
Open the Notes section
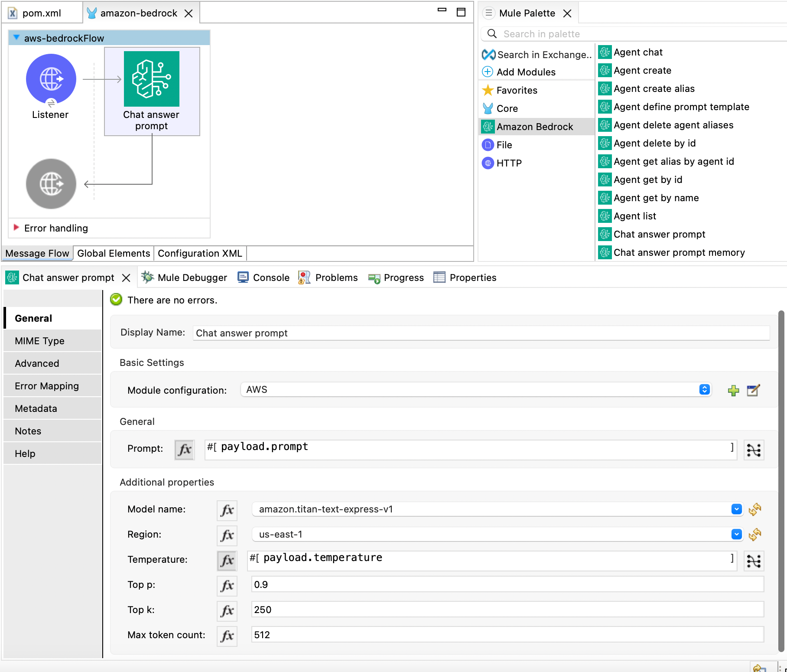tap(53, 431)
